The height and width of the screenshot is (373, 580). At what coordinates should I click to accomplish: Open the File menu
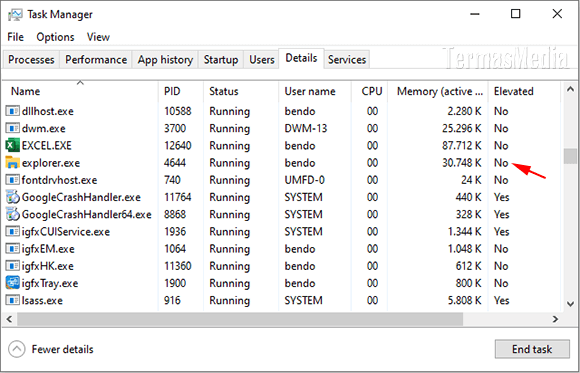click(16, 37)
